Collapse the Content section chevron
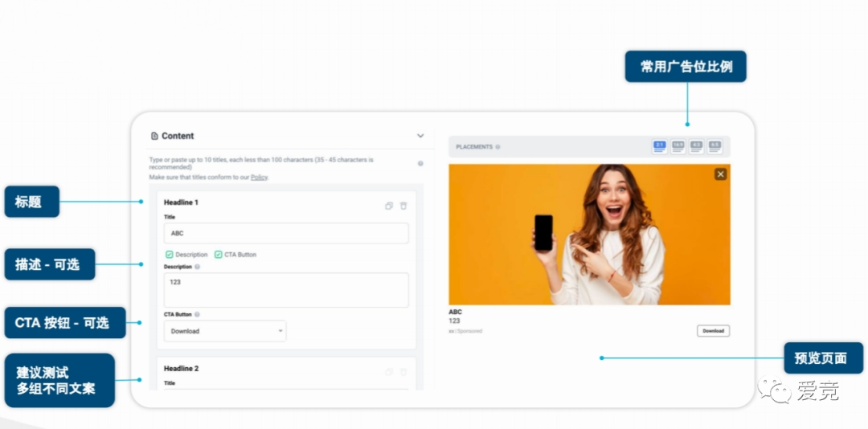The width and height of the screenshot is (868, 429). tap(420, 136)
